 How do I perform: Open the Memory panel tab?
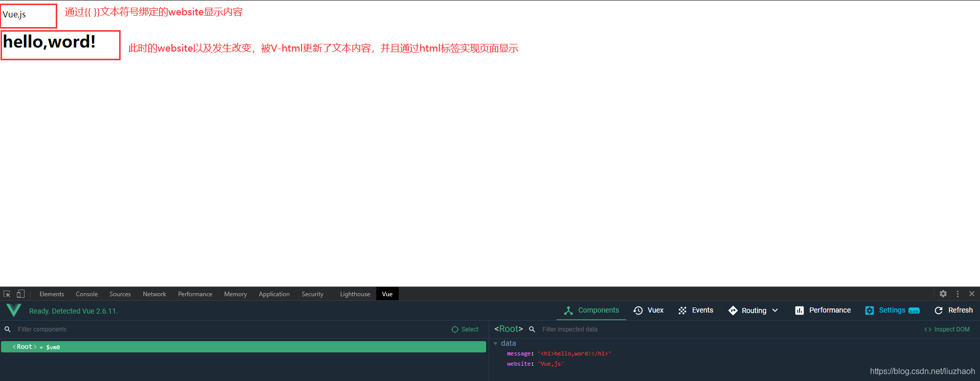235,294
